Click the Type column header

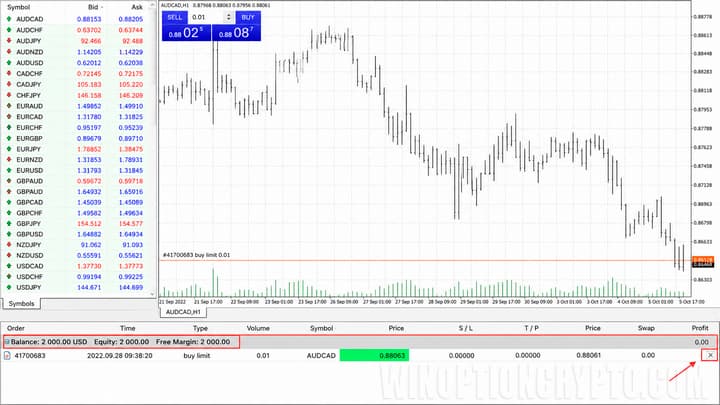[200, 328]
